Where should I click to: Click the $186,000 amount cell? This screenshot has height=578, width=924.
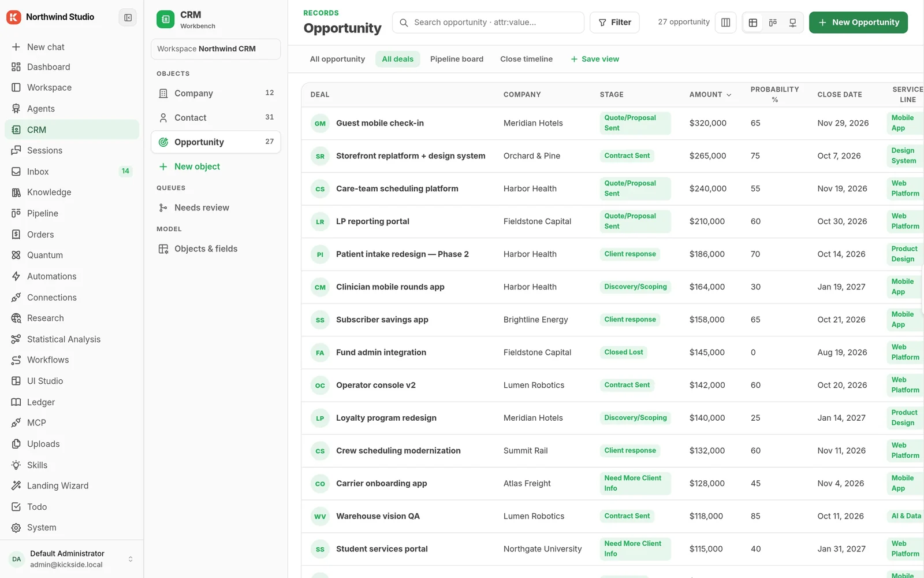[707, 254]
